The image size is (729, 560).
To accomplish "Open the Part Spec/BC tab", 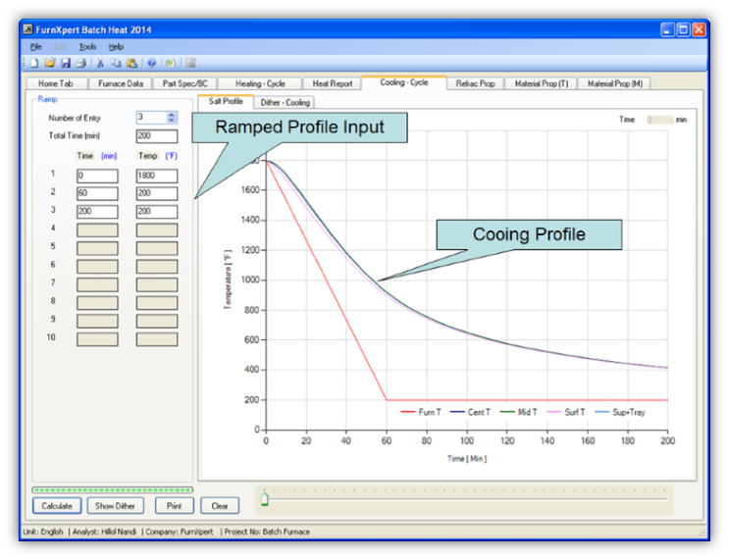I will (185, 83).
